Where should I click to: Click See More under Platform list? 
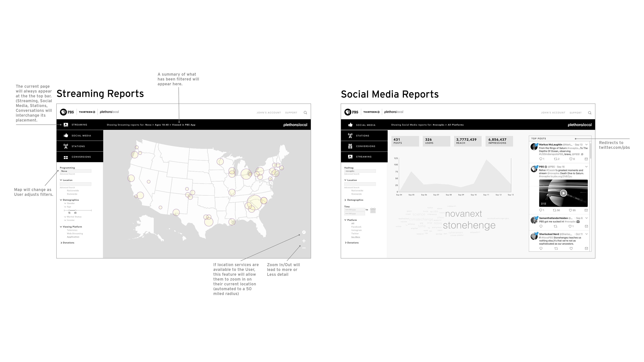pos(356,237)
